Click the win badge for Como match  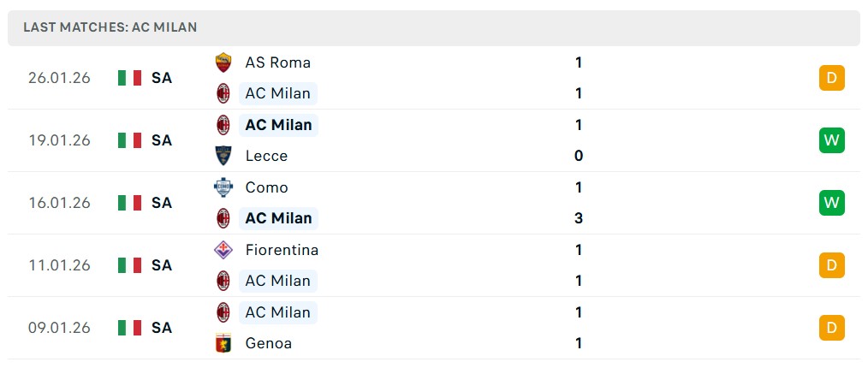[x=831, y=203]
